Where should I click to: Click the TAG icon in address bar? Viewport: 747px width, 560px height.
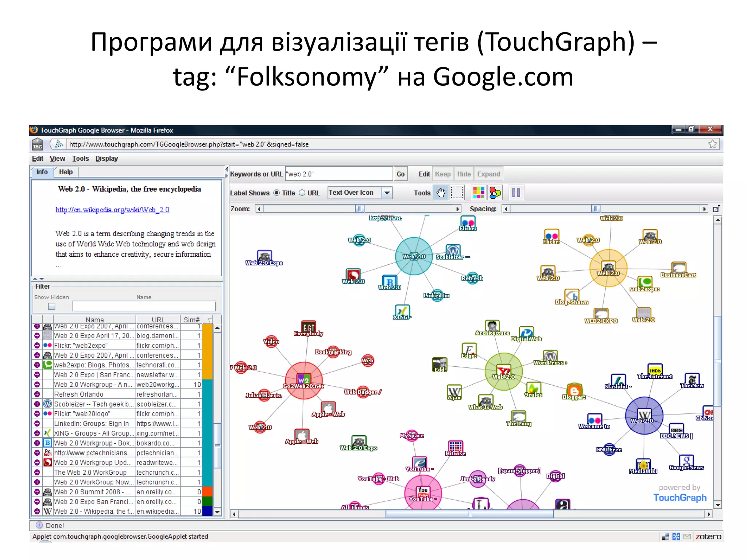click(37, 144)
